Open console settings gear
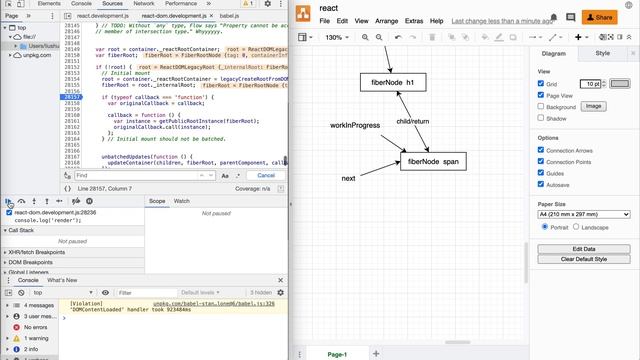Image resolution: width=640 pixels, height=360 pixels. [280, 293]
